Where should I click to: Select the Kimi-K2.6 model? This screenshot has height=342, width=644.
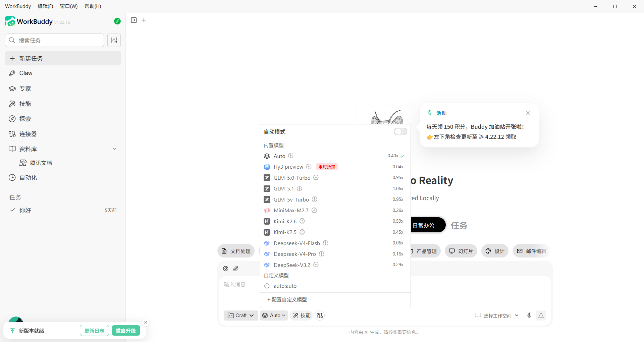(335, 221)
